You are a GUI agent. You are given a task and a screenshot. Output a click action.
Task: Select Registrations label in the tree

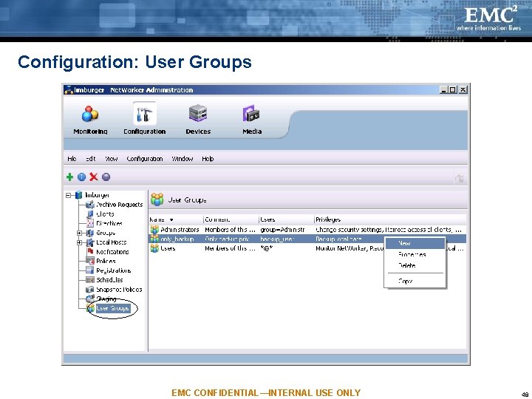[x=113, y=270]
